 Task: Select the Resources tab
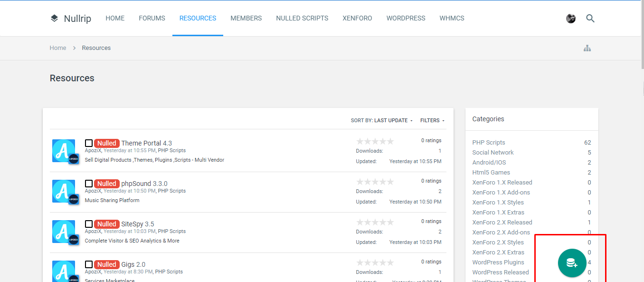tap(198, 18)
